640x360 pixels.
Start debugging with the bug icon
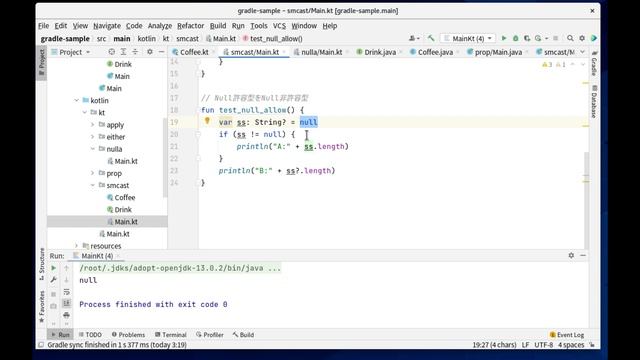tap(516, 38)
